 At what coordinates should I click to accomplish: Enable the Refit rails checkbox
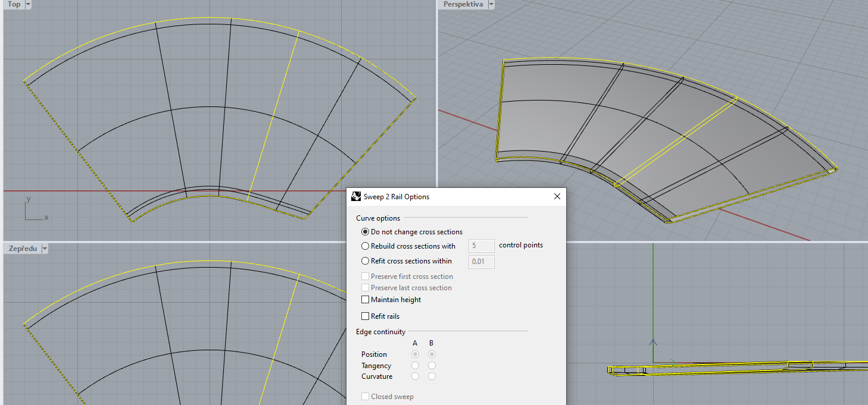click(366, 316)
